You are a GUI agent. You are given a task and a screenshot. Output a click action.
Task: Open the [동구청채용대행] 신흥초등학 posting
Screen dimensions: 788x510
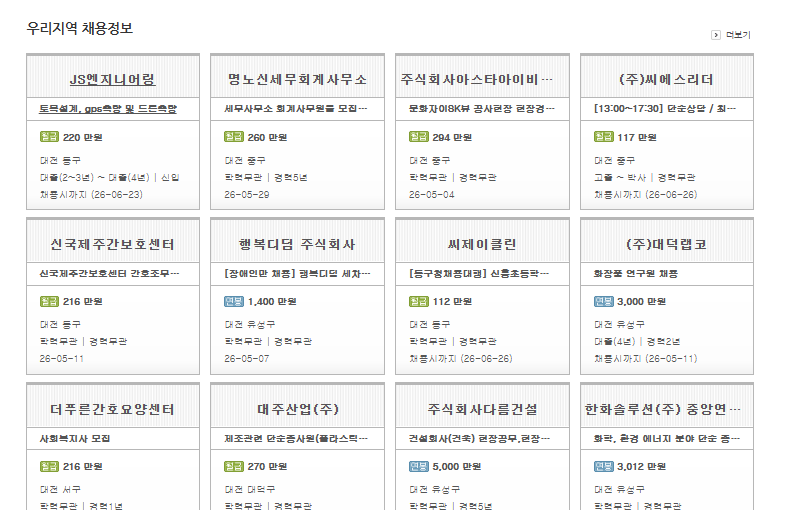tap(479, 273)
